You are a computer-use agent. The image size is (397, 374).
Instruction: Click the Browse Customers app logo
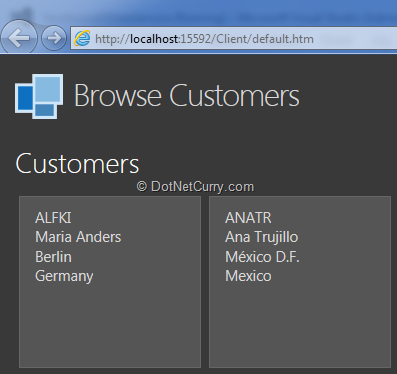39,96
